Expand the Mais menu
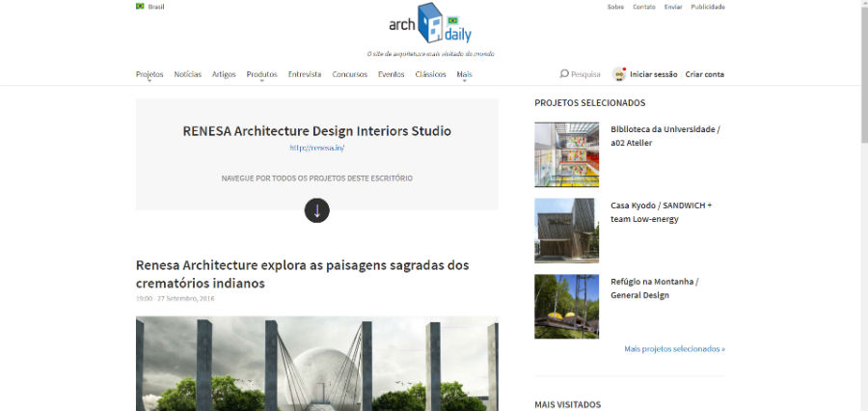The width and height of the screenshot is (868, 411). coord(465,74)
